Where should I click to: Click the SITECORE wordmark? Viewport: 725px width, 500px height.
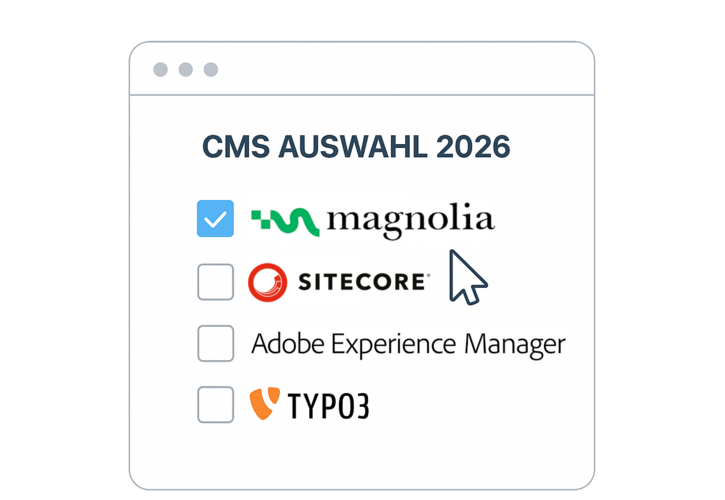(364, 283)
